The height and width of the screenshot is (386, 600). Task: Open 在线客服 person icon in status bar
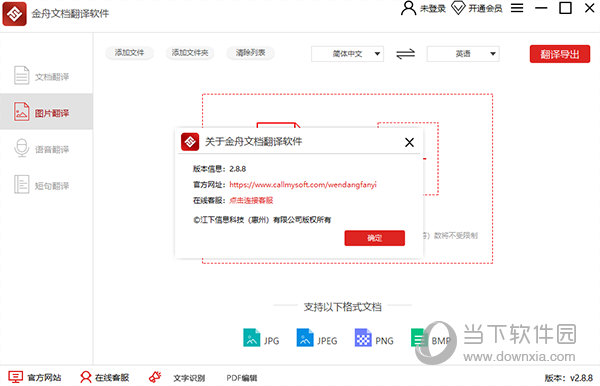click(86, 377)
